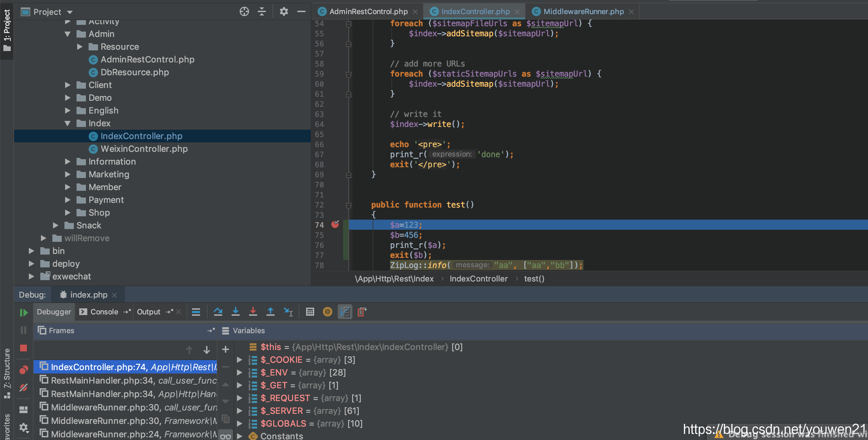Click the locate/scroll from source target icon
This screenshot has width=868, height=440.
pyautogui.click(x=244, y=11)
